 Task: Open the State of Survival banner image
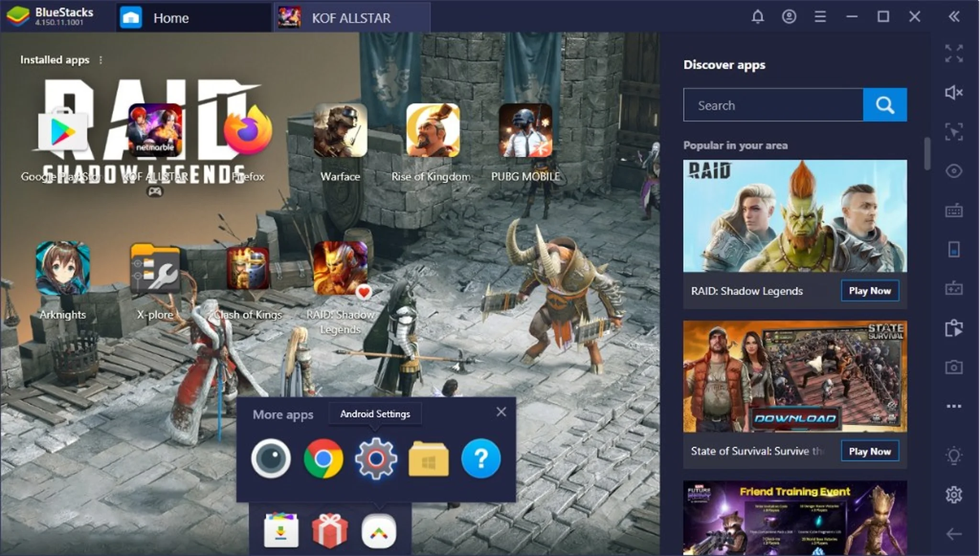point(795,377)
